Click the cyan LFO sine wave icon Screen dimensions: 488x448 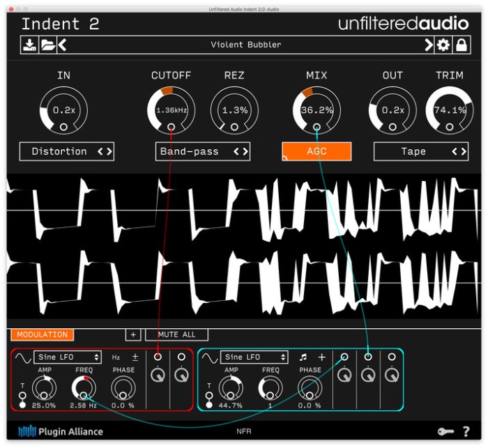(x=210, y=358)
